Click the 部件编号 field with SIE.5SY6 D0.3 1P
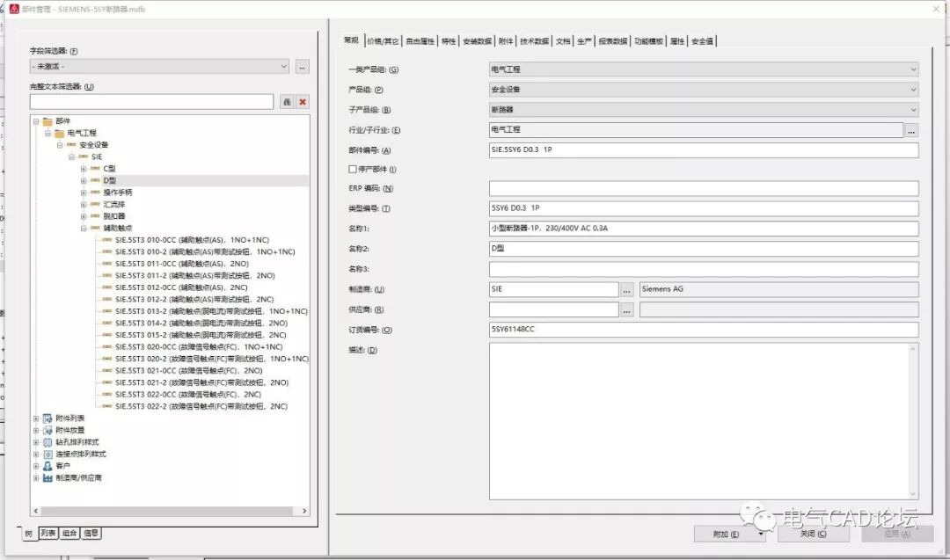The width and height of the screenshot is (950, 560). click(x=704, y=149)
